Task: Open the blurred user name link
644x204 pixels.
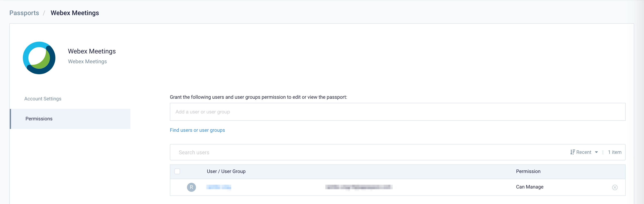Action: point(219,187)
